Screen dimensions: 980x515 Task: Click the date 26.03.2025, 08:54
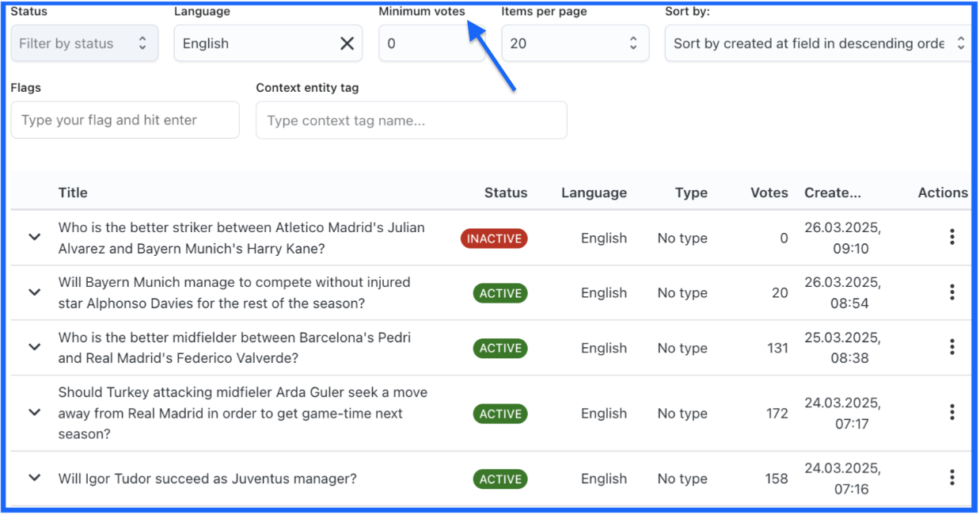(x=843, y=292)
